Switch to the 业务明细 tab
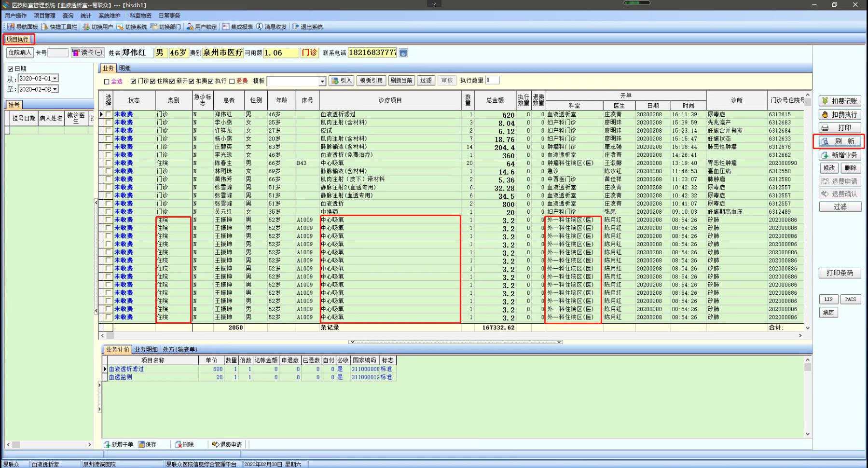 coord(146,349)
